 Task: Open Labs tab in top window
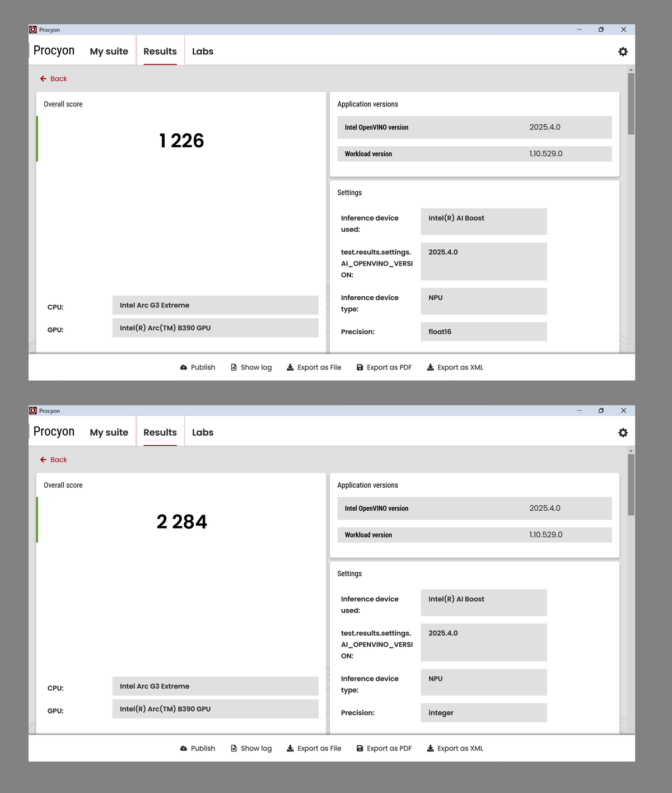point(203,52)
